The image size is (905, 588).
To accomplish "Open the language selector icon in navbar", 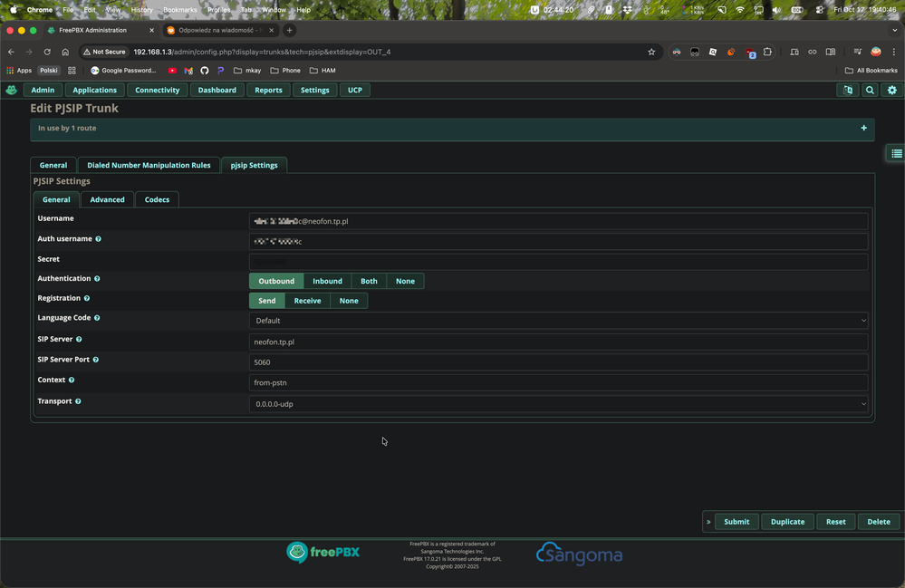I will pyautogui.click(x=848, y=90).
